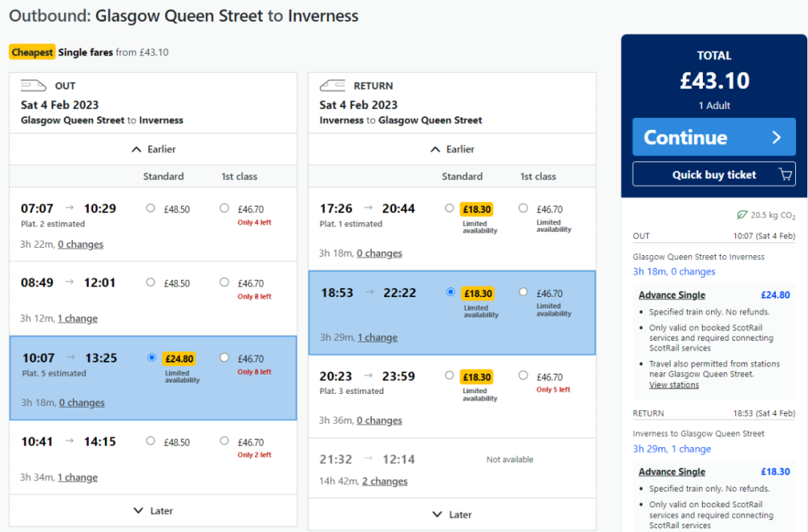Screen dimensions: 808x532
Task: Expand Later outbound departures
Action: (x=153, y=510)
